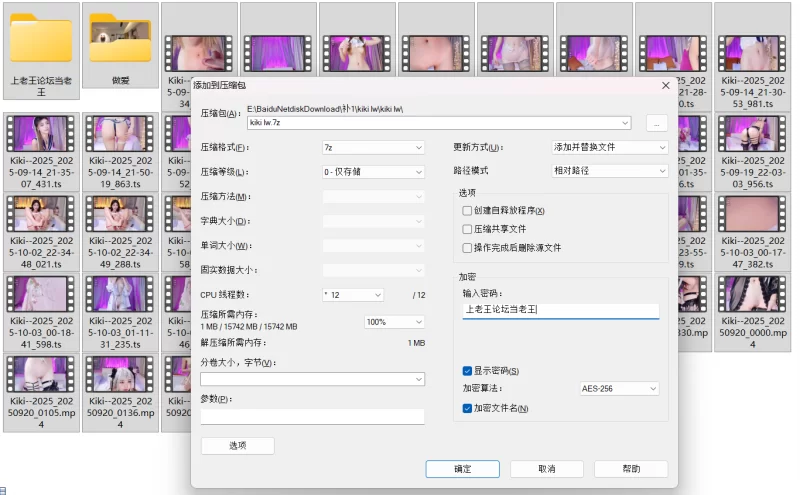The height and width of the screenshot is (495, 800).
Task: Select the second folder icon in top row
Action: pyautogui.click(x=120, y=39)
